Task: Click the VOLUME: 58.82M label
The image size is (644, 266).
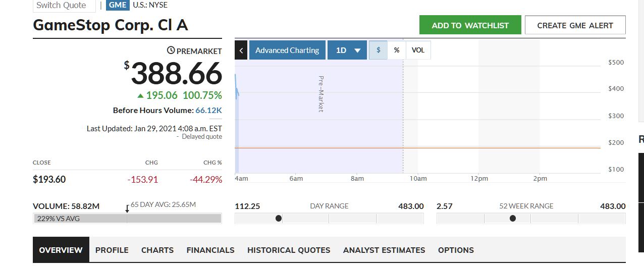Action: (66, 206)
